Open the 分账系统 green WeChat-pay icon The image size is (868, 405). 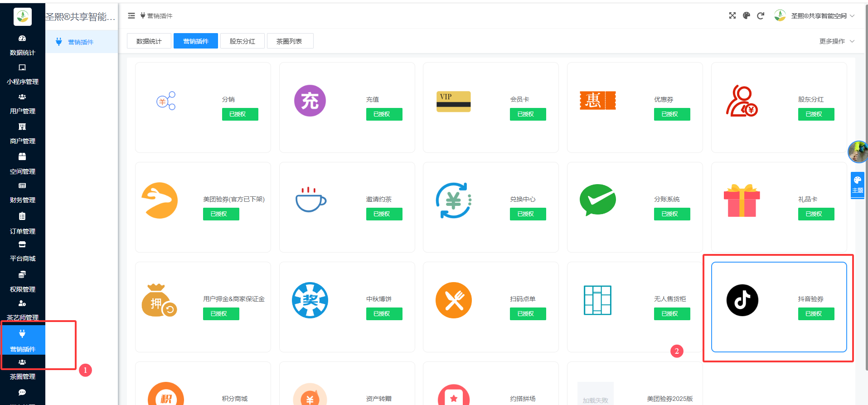[x=598, y=200]
